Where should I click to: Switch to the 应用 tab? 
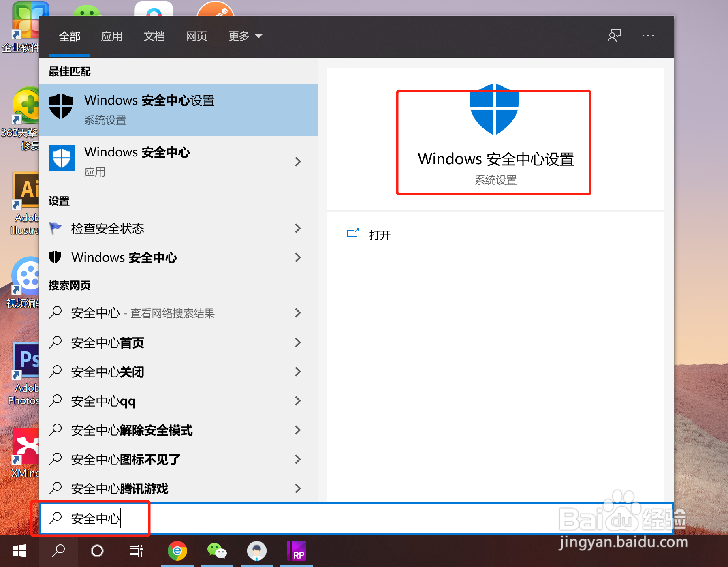click(x=112, y=36)
